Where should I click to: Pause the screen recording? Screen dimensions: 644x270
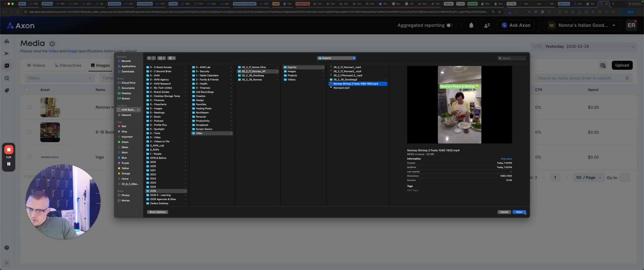pyautogui.click(x=9, y=164)
